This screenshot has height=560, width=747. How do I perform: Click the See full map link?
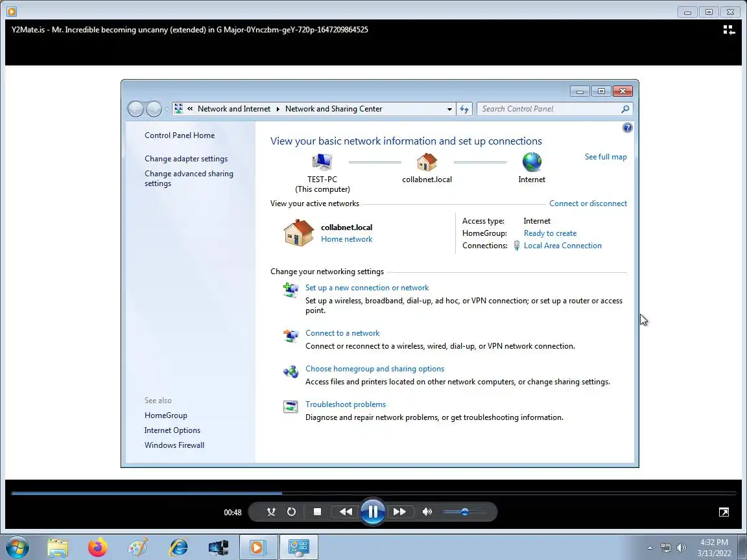[606, 157]
